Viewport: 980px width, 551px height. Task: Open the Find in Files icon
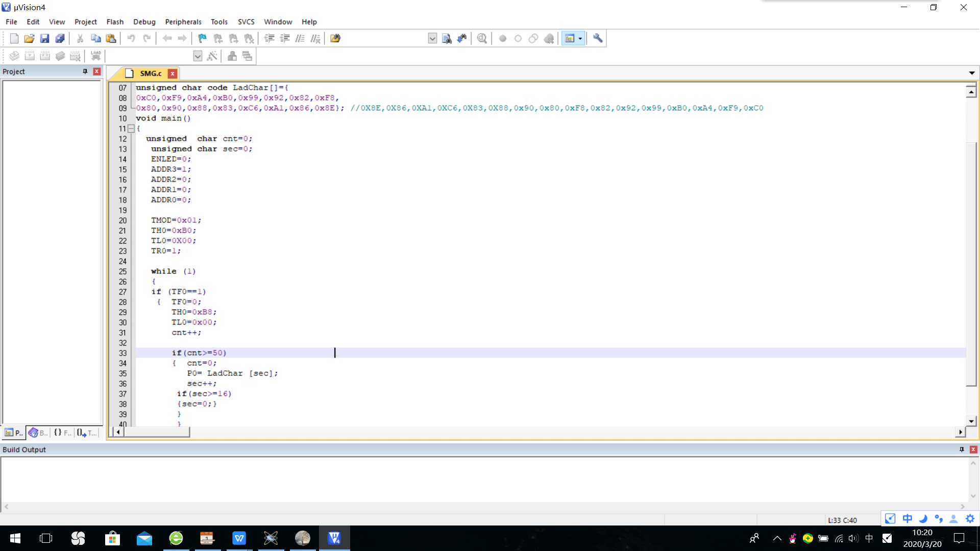point(335,38)
